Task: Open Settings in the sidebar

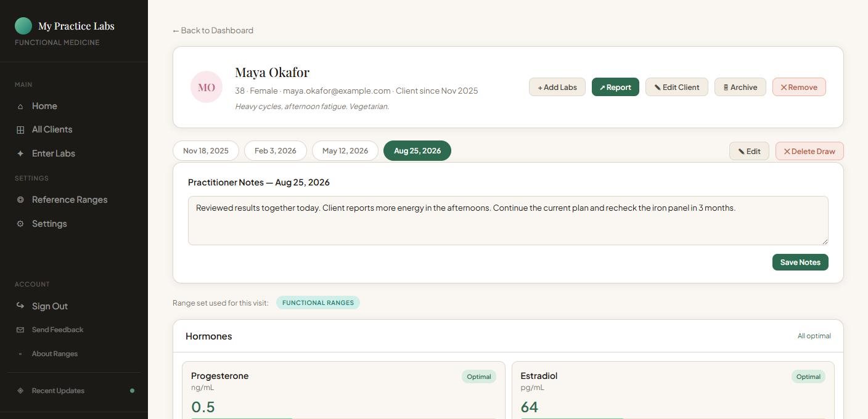Action: 74,224
